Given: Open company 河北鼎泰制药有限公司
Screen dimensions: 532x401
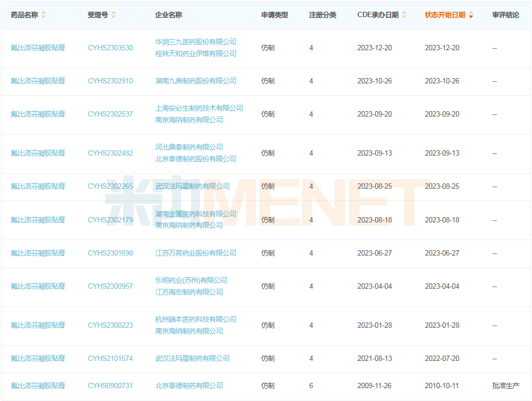Looking at the screenshot, I should pos(189,147).
